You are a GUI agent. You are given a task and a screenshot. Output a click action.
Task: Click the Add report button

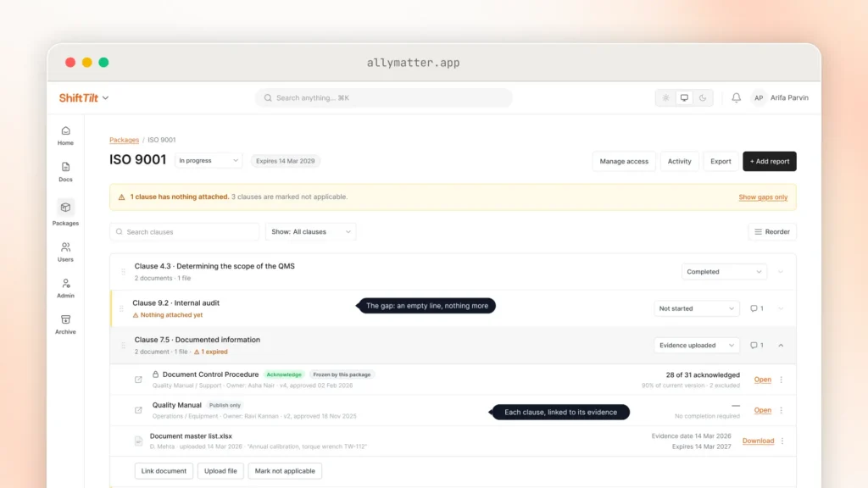[770, 161]
